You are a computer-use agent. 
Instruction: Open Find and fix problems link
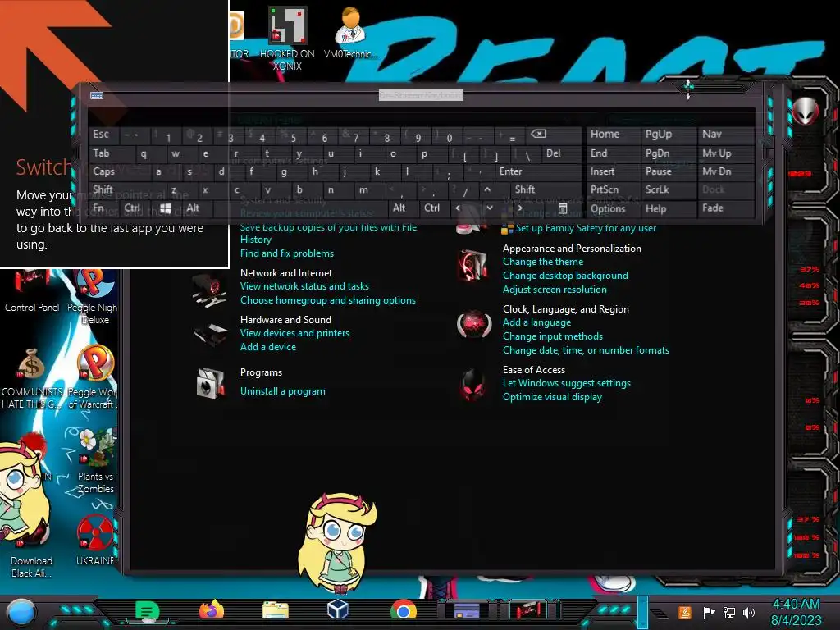[286, 253]
